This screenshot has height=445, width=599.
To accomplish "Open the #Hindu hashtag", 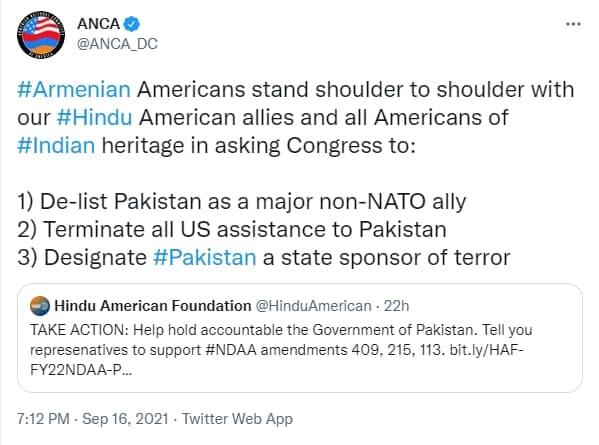I will click(95, 118).
